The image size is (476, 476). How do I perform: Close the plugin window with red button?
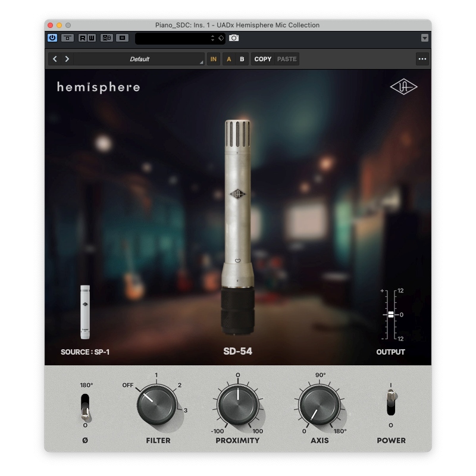[51, 25]
